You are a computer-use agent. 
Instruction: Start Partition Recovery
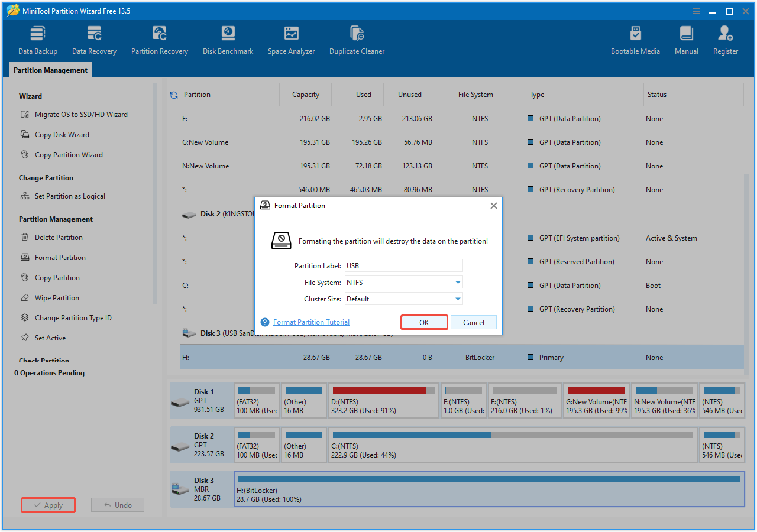point(159,39)
